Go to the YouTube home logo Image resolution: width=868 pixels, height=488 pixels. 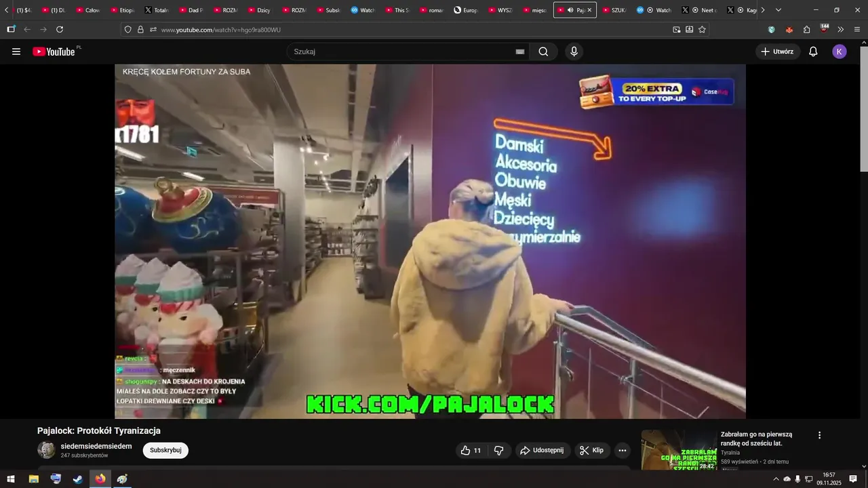pos(54,52)
